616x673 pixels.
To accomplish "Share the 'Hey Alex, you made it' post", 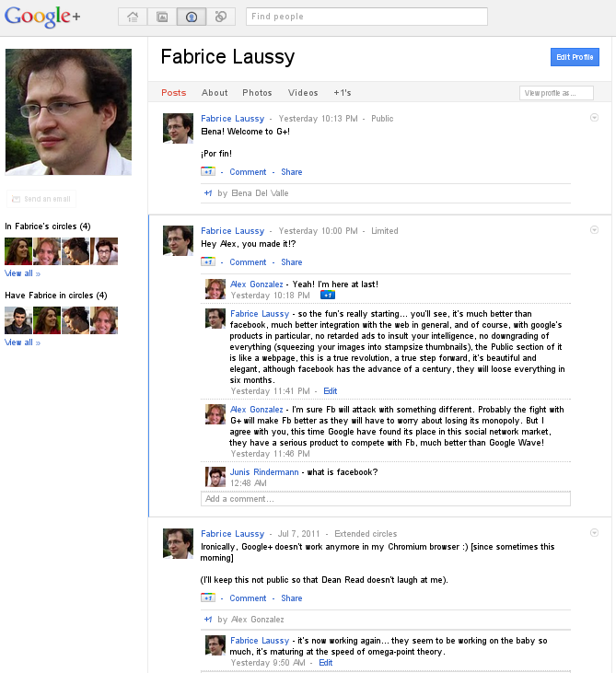I will 291,262.
